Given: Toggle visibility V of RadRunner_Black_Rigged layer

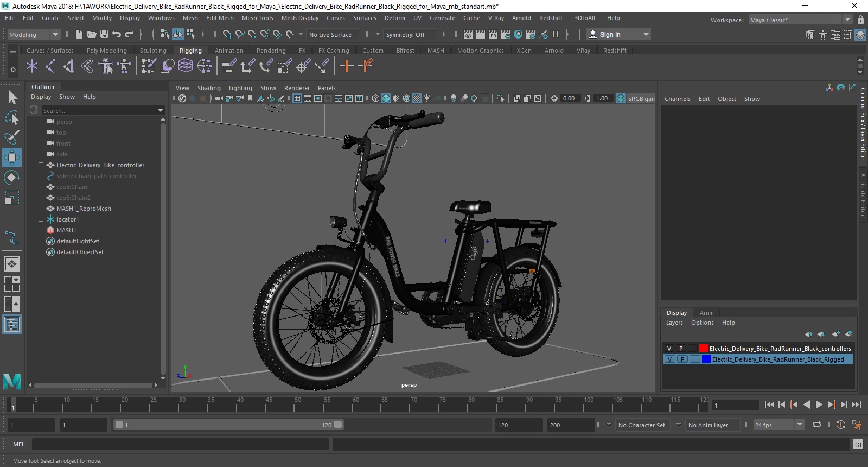Looking at the screenshot, I should click(670, 359).
